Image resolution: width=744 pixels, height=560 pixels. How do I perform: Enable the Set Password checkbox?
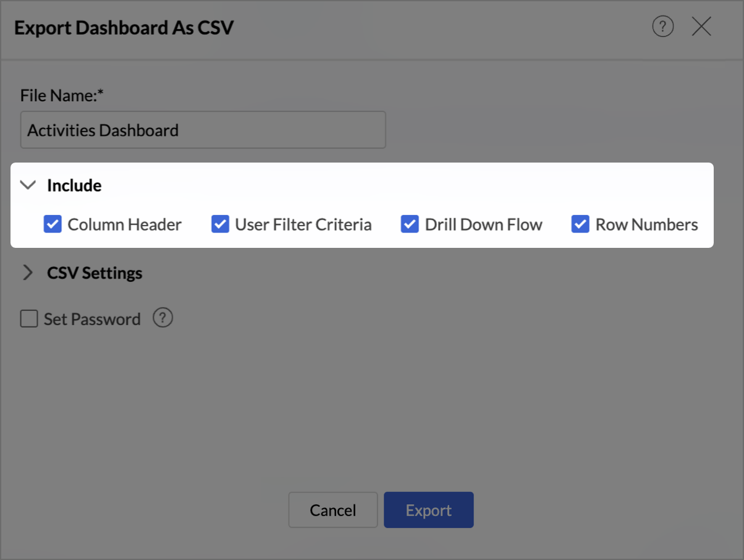pyautogui.click(x=29, y=319)
